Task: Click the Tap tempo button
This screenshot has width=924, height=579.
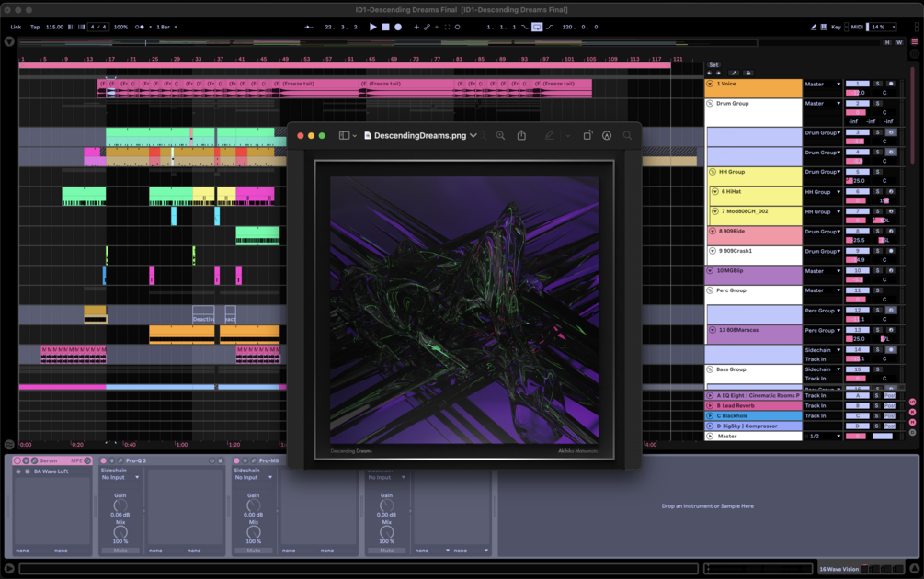Action: pos(34,28)
